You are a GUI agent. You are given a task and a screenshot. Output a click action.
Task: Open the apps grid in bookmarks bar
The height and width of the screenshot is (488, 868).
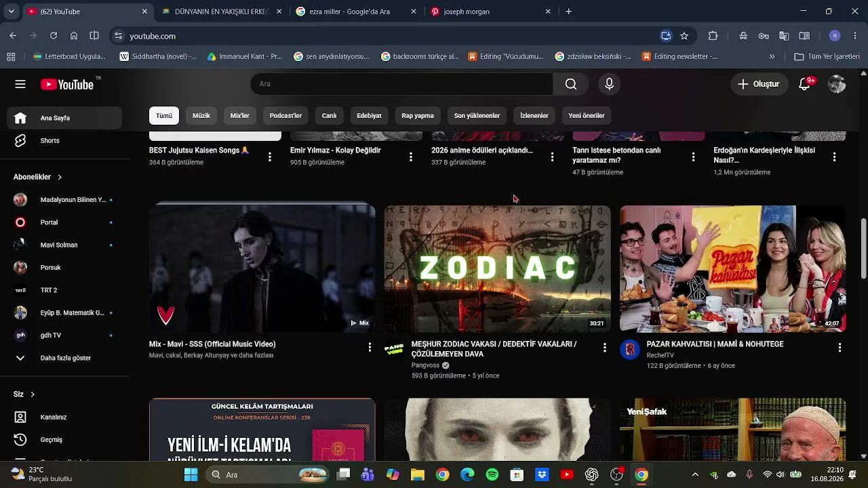click(x=11, y=57)
